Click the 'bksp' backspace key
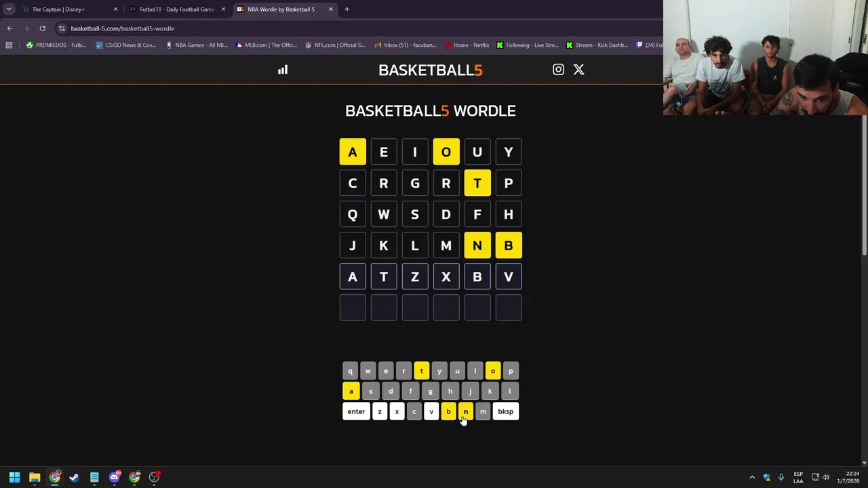This screenshot has width=868, height=488. [505, 411]
